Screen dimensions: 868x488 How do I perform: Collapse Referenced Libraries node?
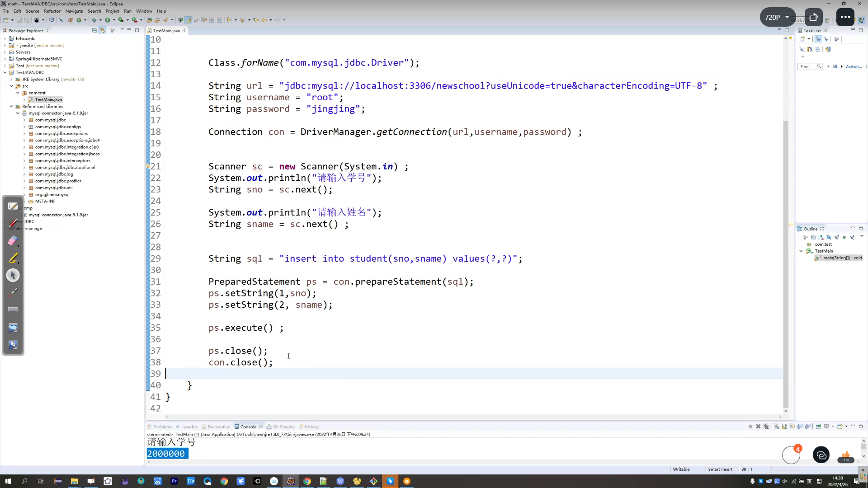pos(11,106)
